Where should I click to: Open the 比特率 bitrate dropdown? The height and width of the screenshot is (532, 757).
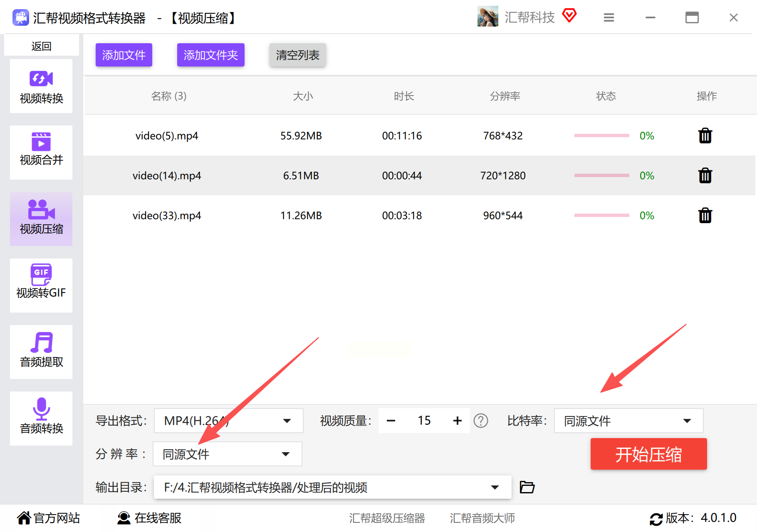[x=628, y=421]
